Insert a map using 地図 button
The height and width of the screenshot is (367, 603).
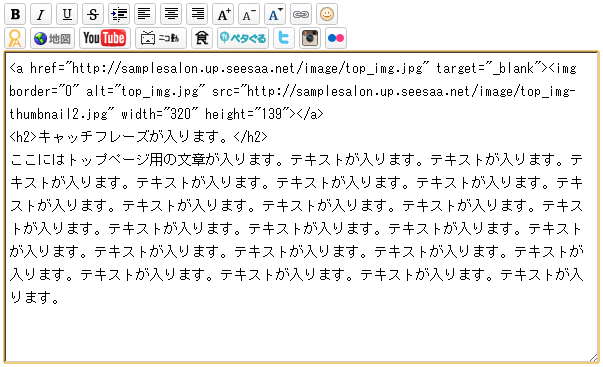[53, 38]
